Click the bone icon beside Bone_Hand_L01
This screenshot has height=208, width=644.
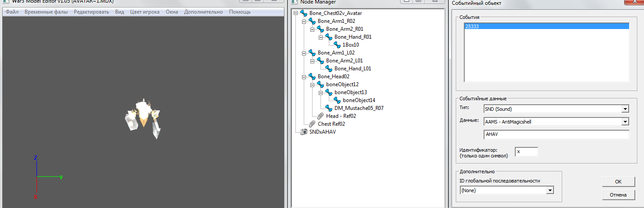(x=329, y=69)
